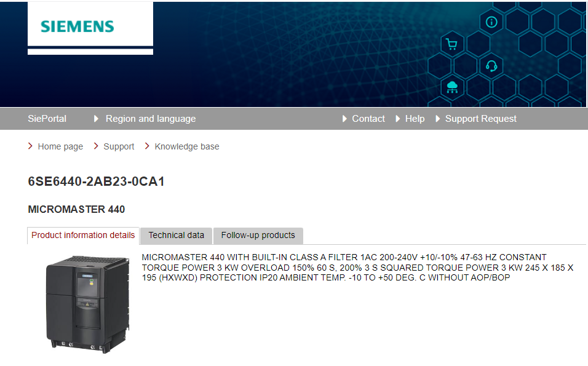Screen dimensions: 588x366
Task: Click the MICROMASTER 440 product image
Action: coord(87,304)
